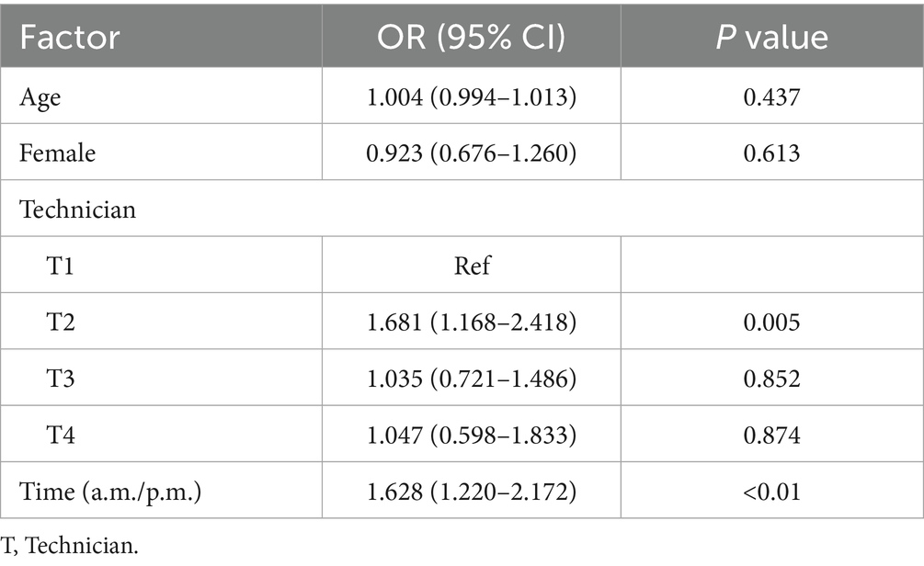Click the Factor column header

tap(71, 36)
